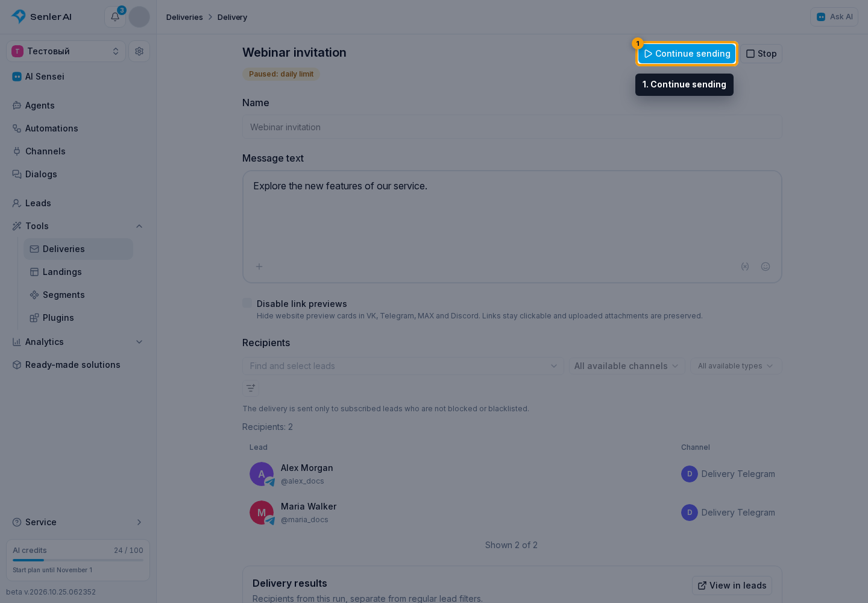
Task: Click Maria Walker's avatar
Action: pos(262,513)
